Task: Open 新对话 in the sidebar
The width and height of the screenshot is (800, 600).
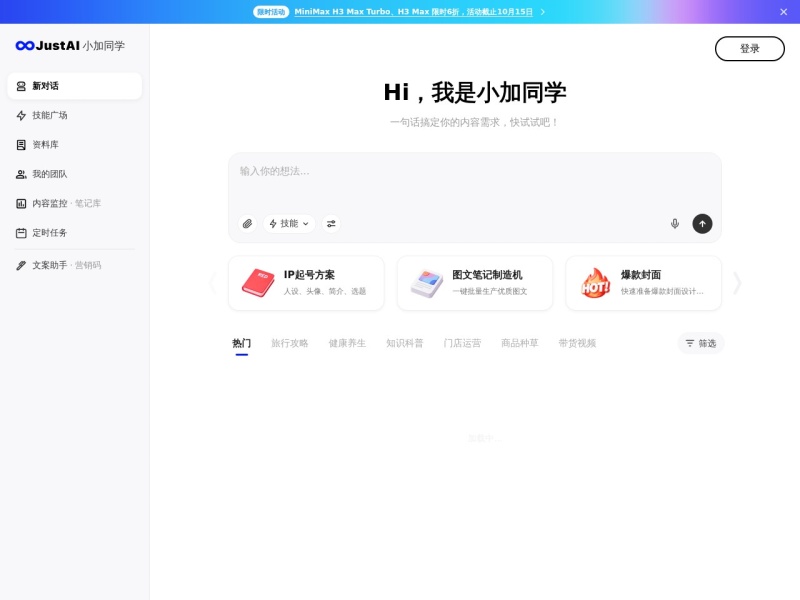Action: (x=74, y=86)
